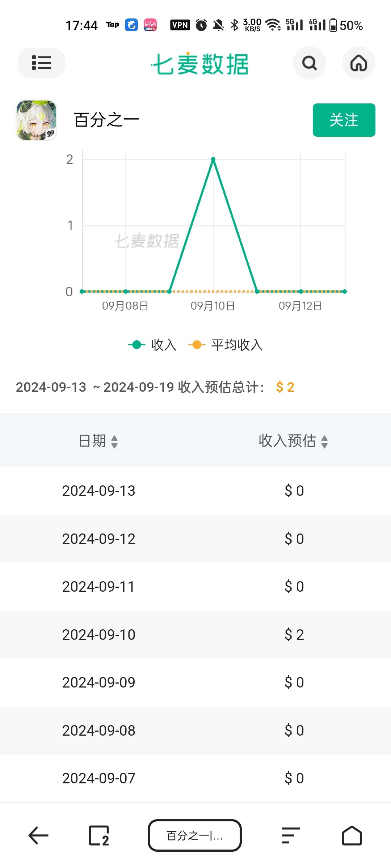This screenshot has width=391, height=868.
Task: Tap the muted bell status icon
Action: coord(218,25)
